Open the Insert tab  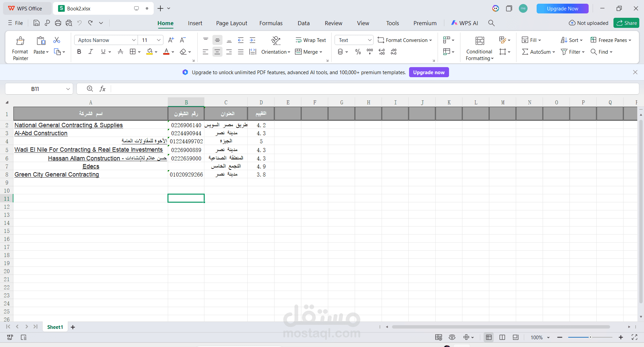195,23
